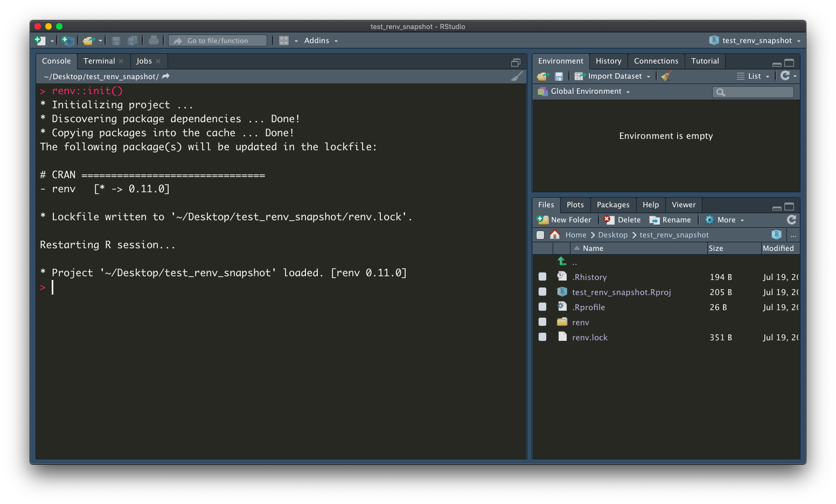The image size is (836, 504).
Task: Save the workspace in the Environment pane
Action: click(559, 76)
